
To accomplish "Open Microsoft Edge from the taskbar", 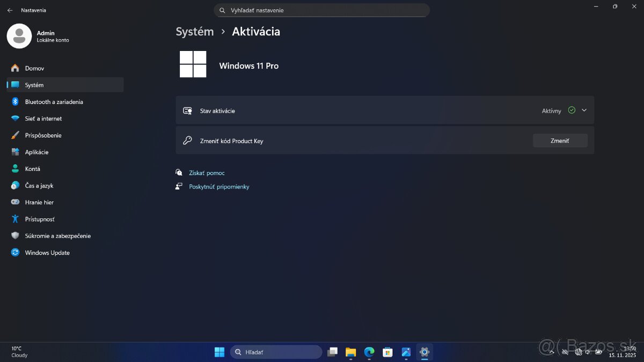I will (x=369, y=352).
